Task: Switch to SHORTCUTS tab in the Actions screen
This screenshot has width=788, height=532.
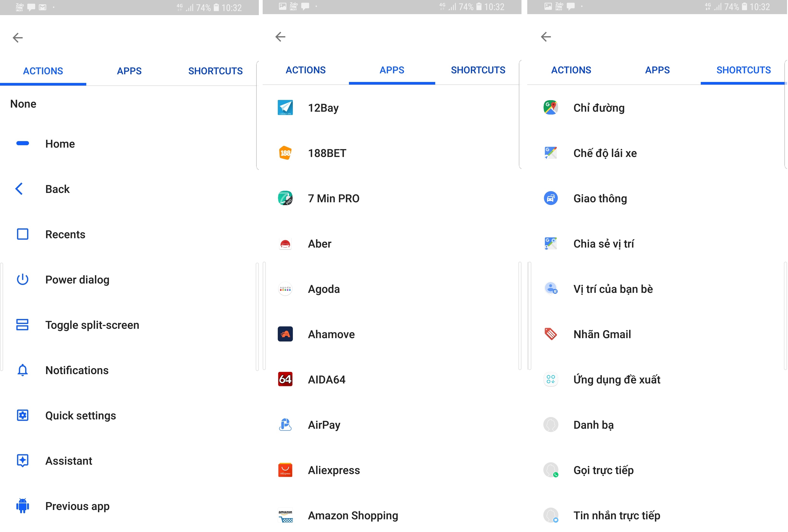Action: click(215, 71)
